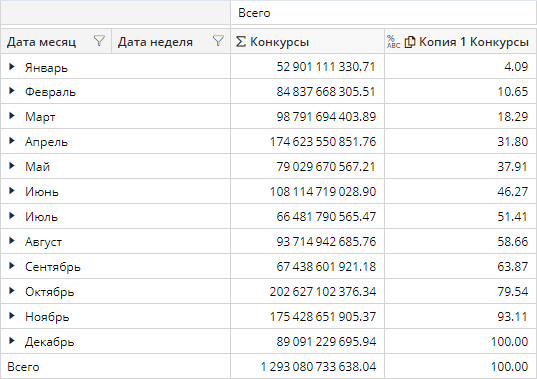Open filter for Дата неделя column

coord(218,41)
